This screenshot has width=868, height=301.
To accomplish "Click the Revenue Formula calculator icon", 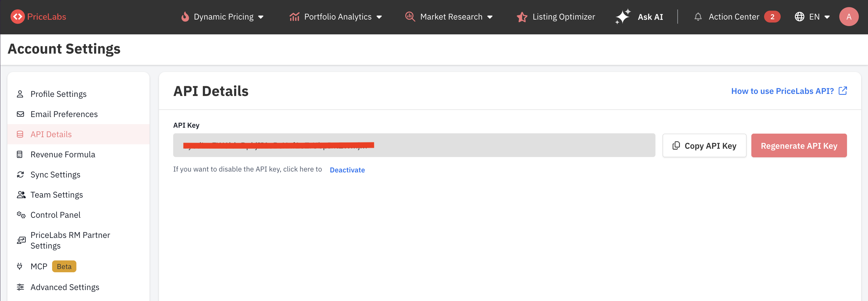I will point(20,154).
